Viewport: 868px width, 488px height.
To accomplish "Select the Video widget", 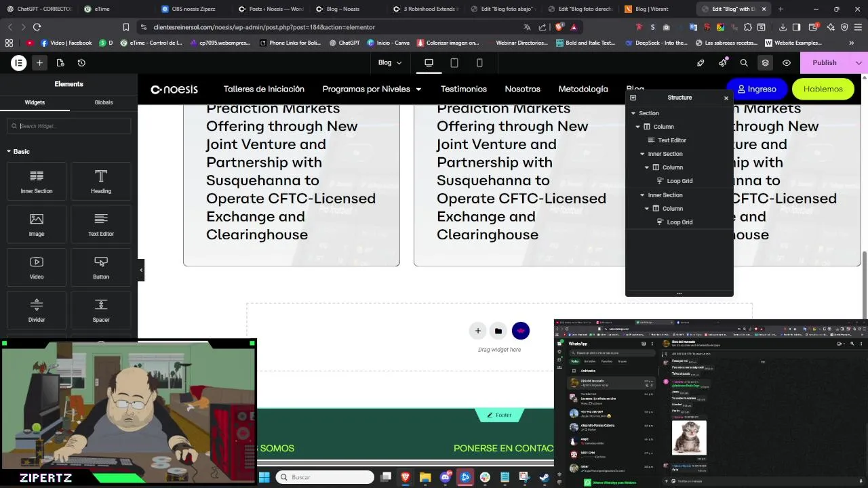I will tap(37, 266).
